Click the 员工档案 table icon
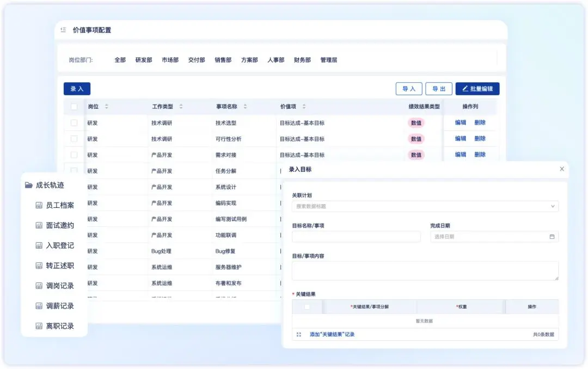 tap(39, 205)
